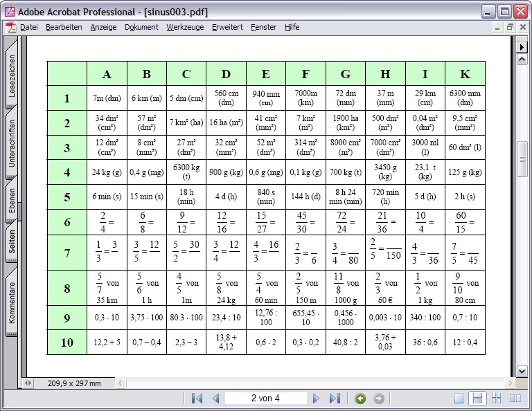Click the vertical scrollbar down arrow

pyautogui.click(x=522, y=371)
